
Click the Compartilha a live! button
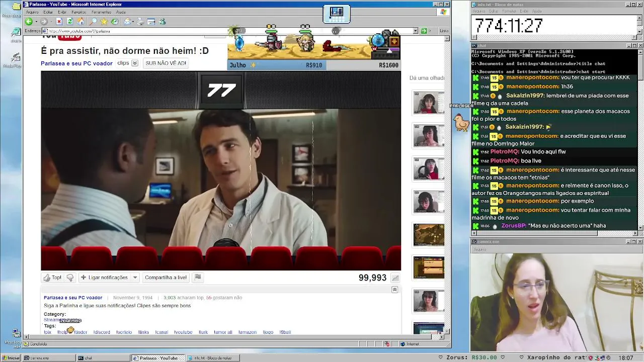(166, 278)
